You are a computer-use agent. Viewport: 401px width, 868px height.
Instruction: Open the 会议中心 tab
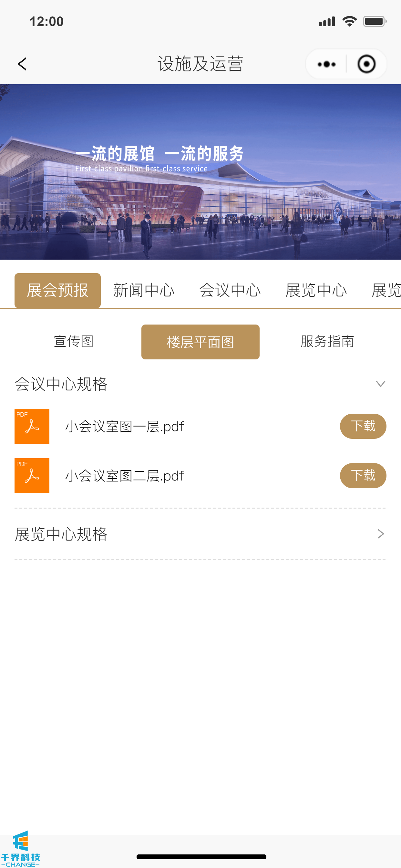pos(230,290)
